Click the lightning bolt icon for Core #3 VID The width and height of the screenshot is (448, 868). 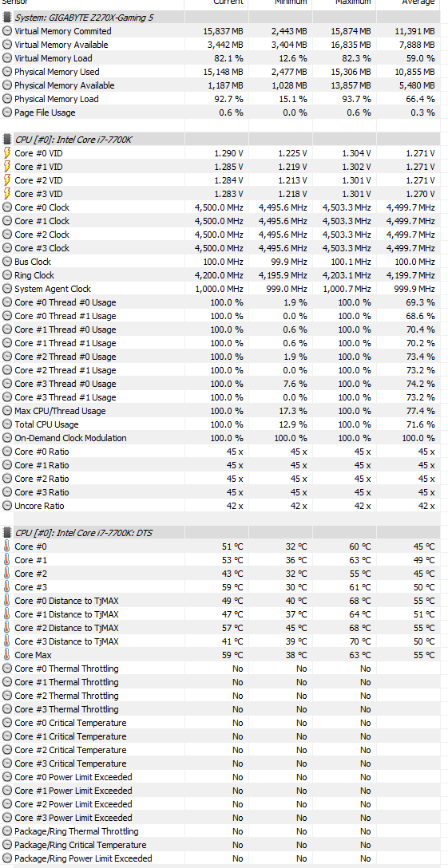[x=7, y=194]
